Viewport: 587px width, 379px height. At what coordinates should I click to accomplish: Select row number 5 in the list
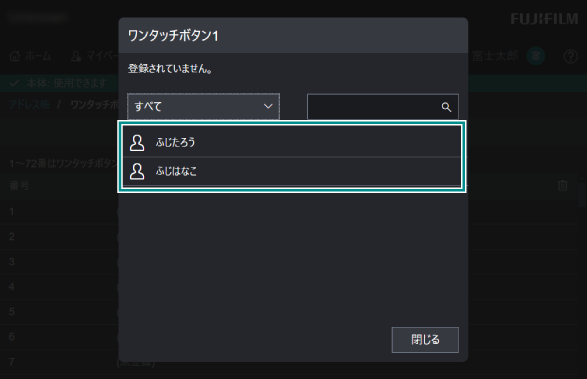click(12, 312)
